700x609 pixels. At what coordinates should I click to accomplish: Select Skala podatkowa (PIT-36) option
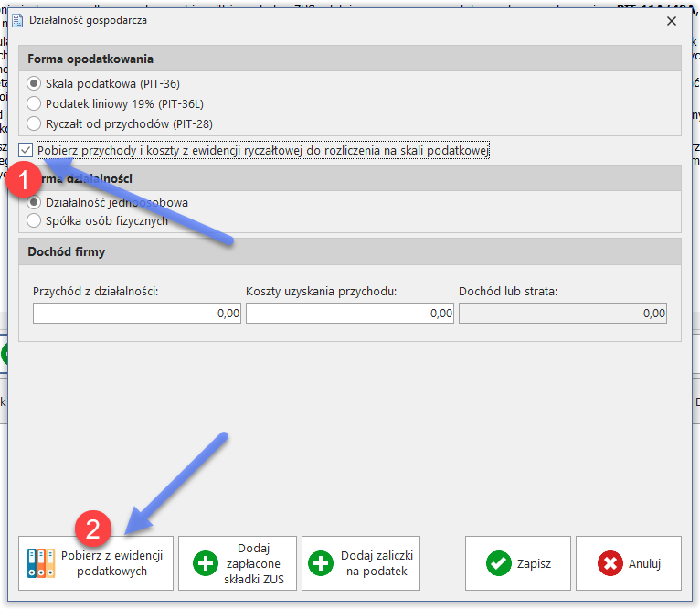(x=35, y=83)
